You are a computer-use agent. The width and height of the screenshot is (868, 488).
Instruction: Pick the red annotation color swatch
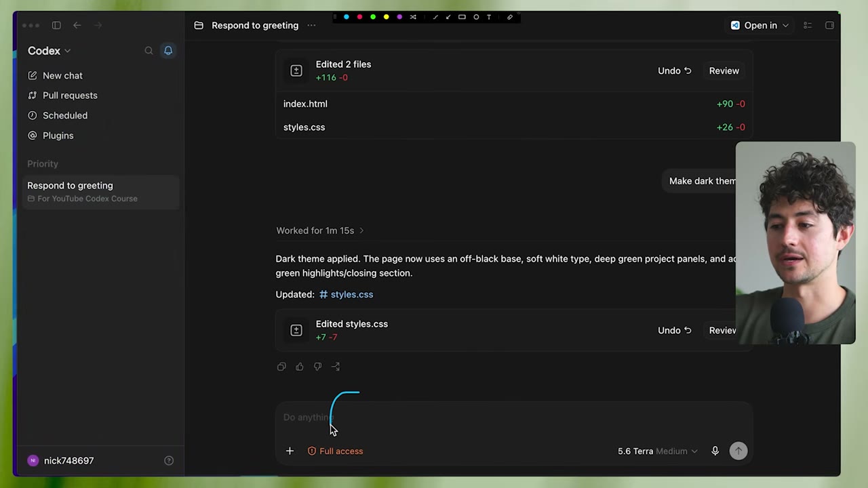[359, 17]
